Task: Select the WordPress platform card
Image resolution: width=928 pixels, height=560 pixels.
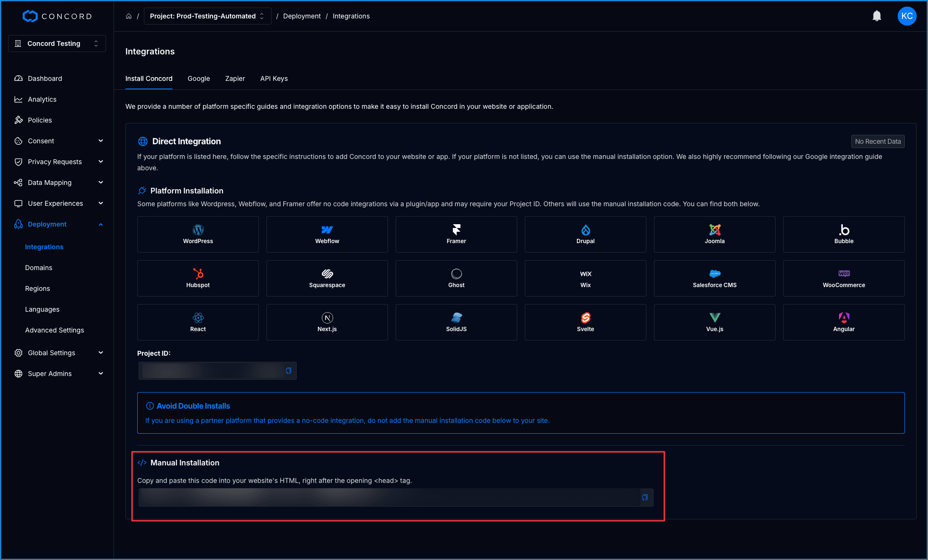Action: pyautogui.click(x=198, y=234)
